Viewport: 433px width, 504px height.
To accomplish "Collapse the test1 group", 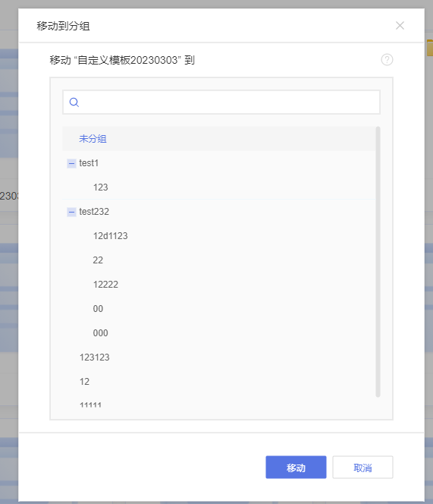I will [71, 163].
